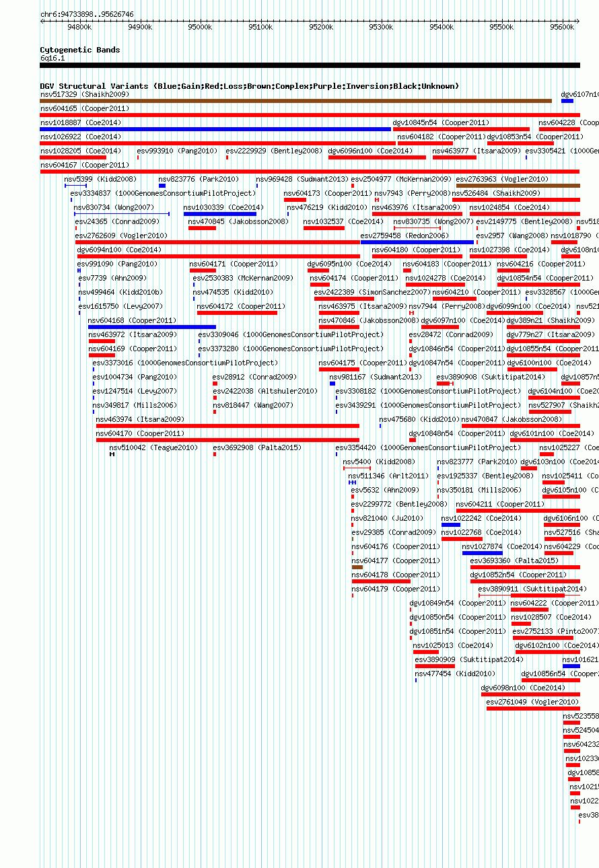Select dgv6098n100 (Coe2014) label
599x868 pixels.
(524, 688)
